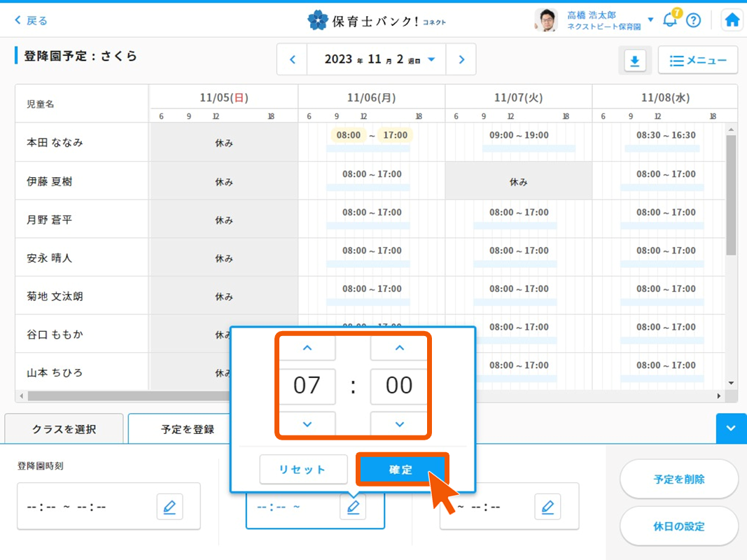Viewport: 747px width, 560px height.
Task: Click the home icon in header
Action: [732, 20]
